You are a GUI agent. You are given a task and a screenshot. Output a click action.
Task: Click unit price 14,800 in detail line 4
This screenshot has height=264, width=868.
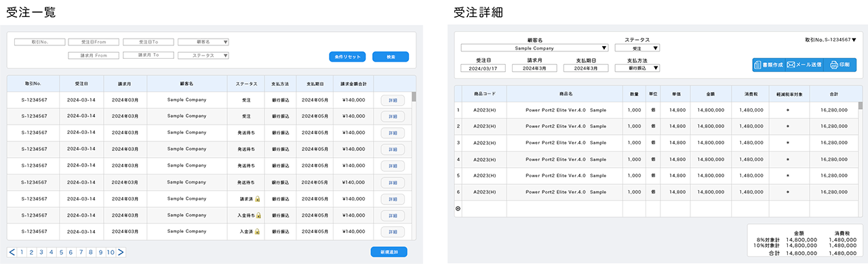click(677, 159)
